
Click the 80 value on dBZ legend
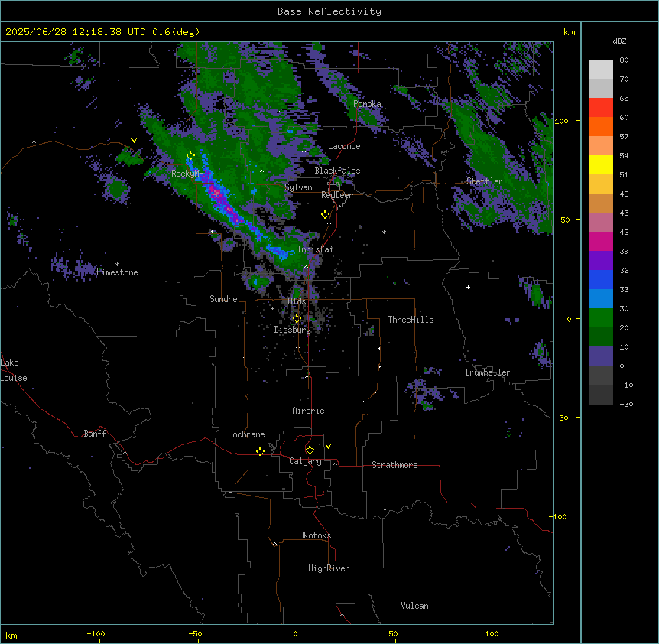pyautogui.click(x=624, y=60)
